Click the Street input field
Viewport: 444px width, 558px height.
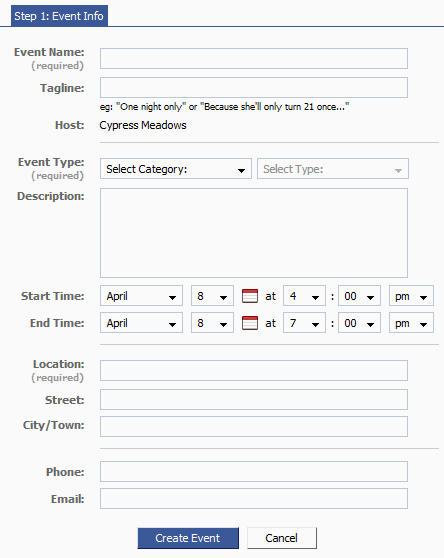(x=254, y=399)
